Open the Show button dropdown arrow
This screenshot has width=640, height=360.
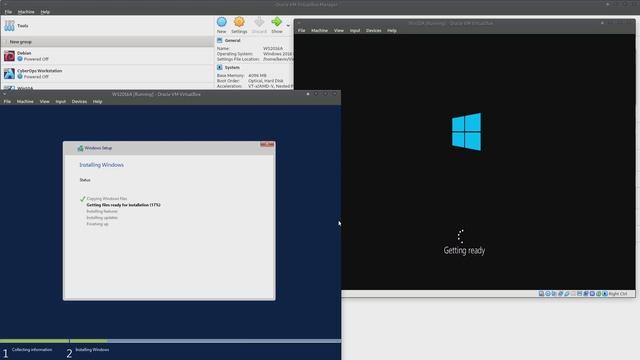coord(288,25)
